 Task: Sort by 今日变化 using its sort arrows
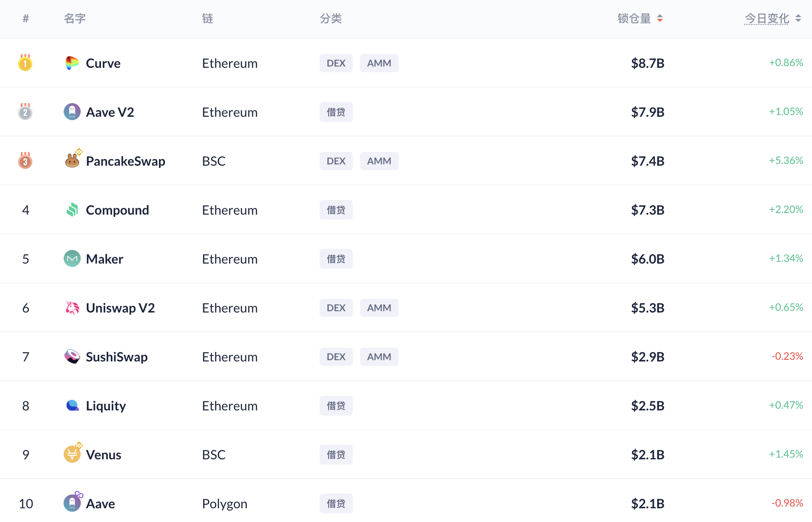tap(798, 18)
